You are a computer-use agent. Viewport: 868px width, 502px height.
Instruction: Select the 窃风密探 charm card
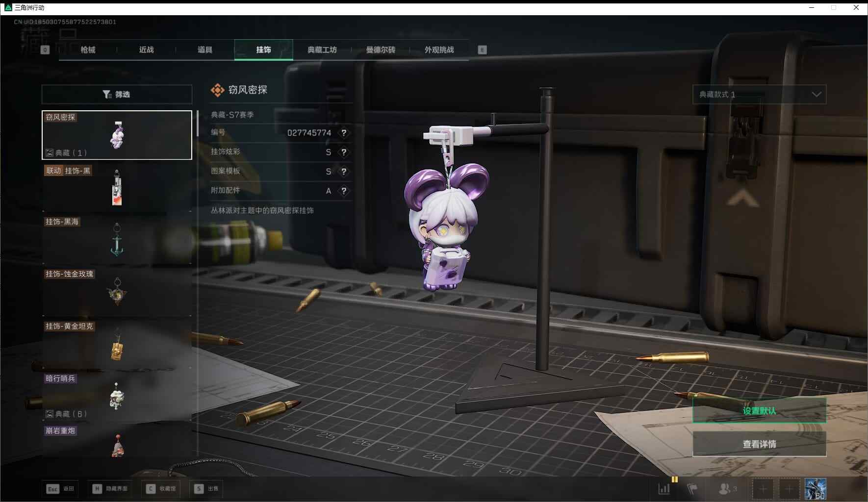coord(117,135)
